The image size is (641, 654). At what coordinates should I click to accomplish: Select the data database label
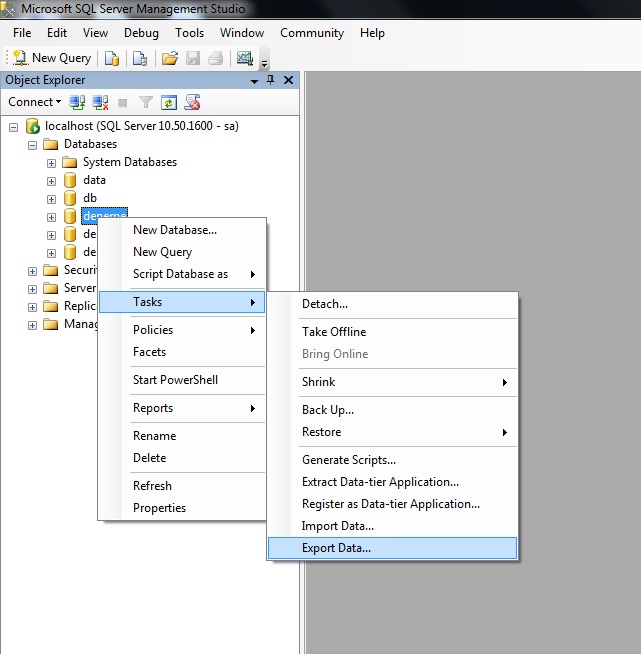pyautogui.click(x=94, y=180)
